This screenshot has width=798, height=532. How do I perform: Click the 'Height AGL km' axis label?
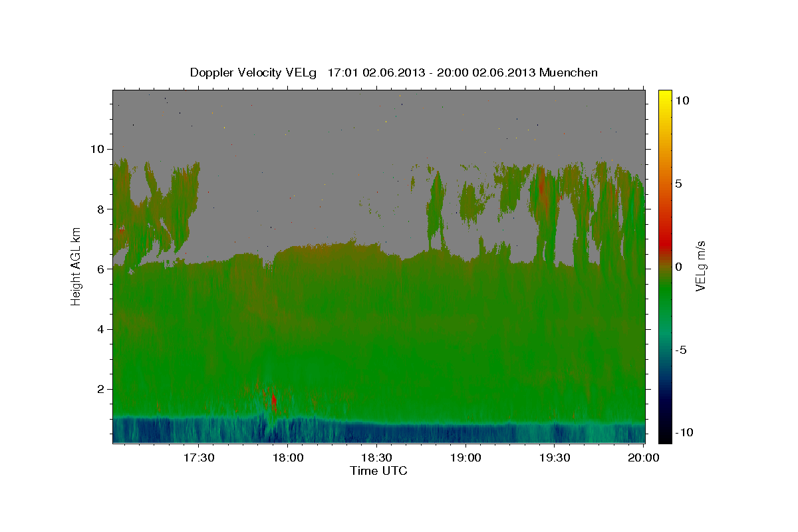(76, 267)
